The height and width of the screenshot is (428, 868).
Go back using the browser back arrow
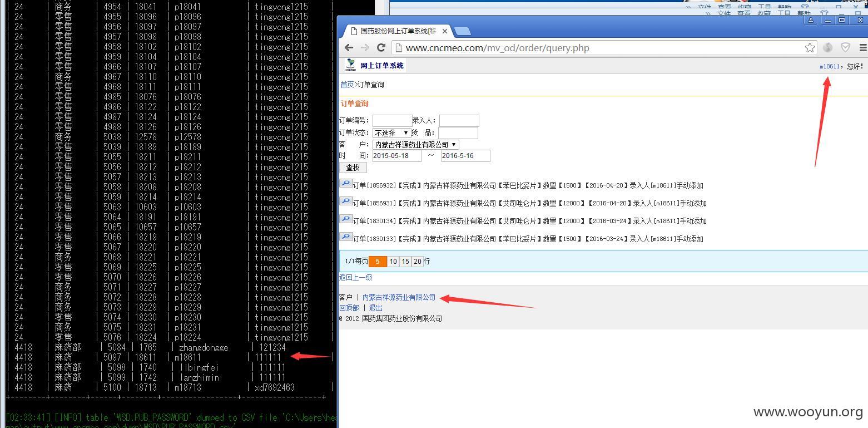tap(349, 48)
